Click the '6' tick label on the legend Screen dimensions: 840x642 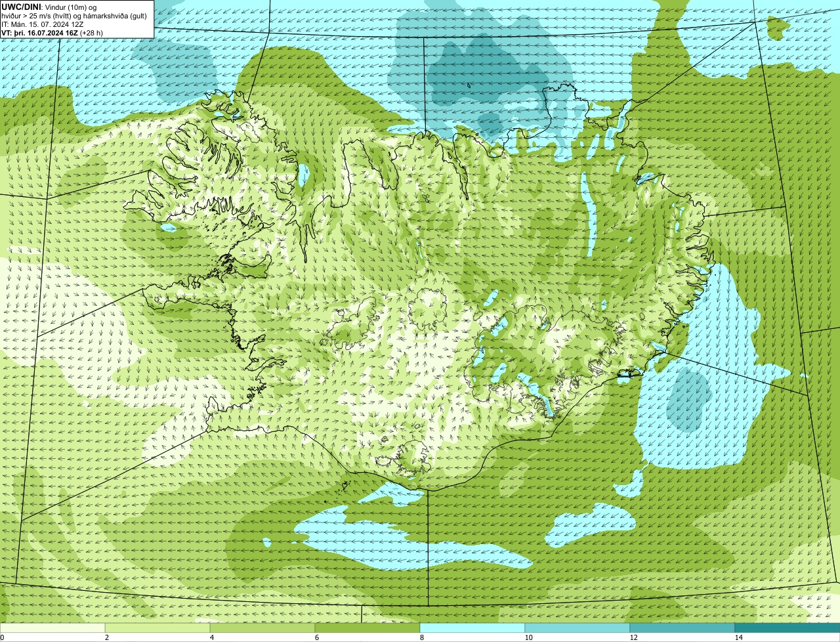pos(316,637)
